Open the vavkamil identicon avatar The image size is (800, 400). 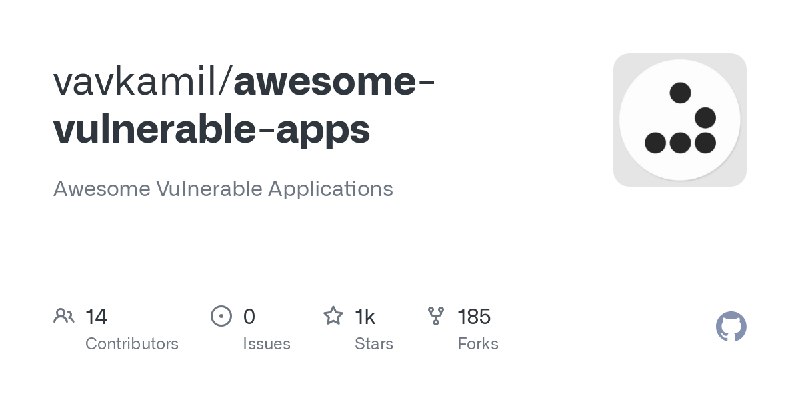[680, 120]
